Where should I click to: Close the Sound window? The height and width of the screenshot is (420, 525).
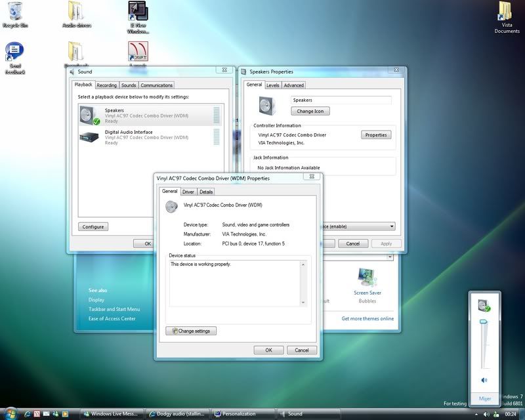coord(224,70)
